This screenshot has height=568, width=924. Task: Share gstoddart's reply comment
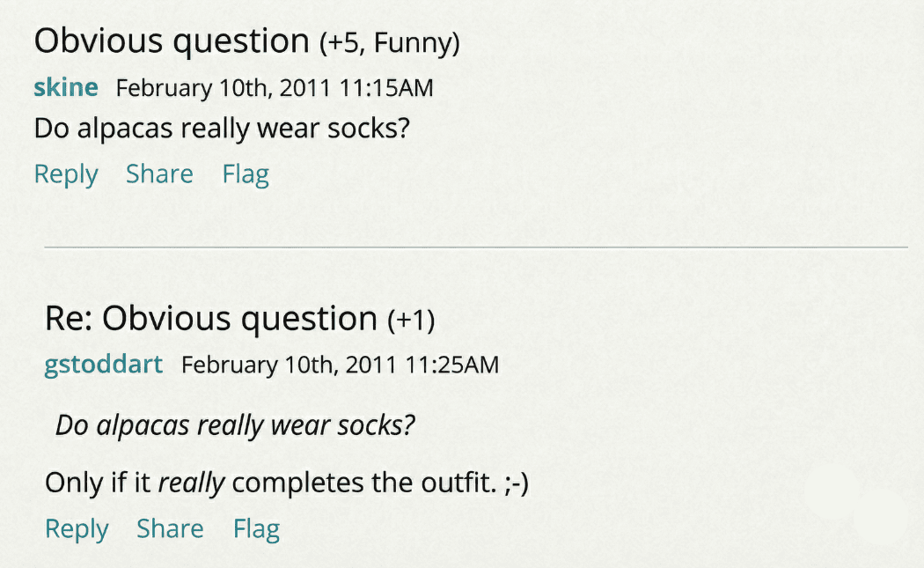pyautogui.click(x=170, y=528)
